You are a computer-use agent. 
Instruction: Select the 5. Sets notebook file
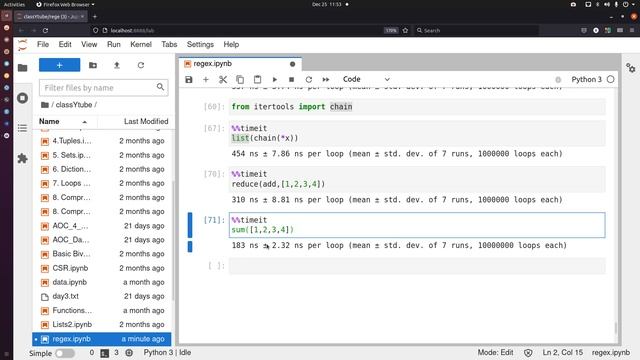[x=102, y=156]
